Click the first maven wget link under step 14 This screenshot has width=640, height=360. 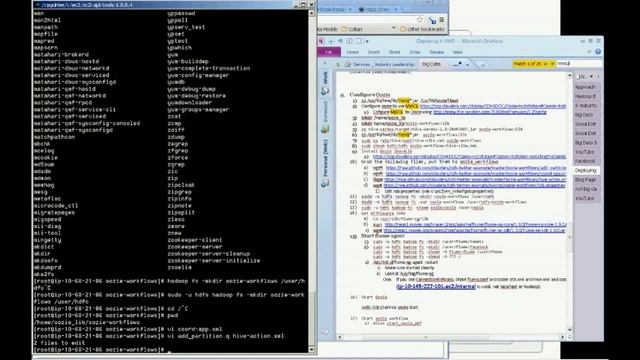click(x=475, y=224)
